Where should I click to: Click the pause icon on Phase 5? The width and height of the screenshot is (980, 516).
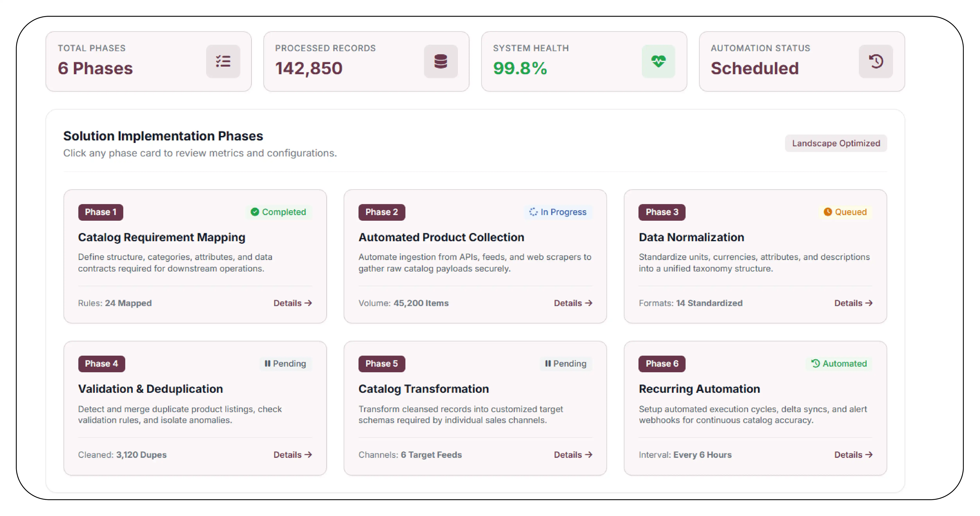click(x=548, y=363)
